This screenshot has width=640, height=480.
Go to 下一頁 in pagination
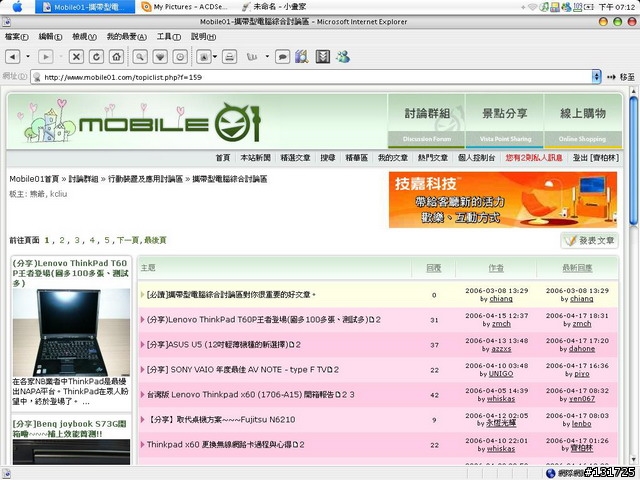(128, 240)
